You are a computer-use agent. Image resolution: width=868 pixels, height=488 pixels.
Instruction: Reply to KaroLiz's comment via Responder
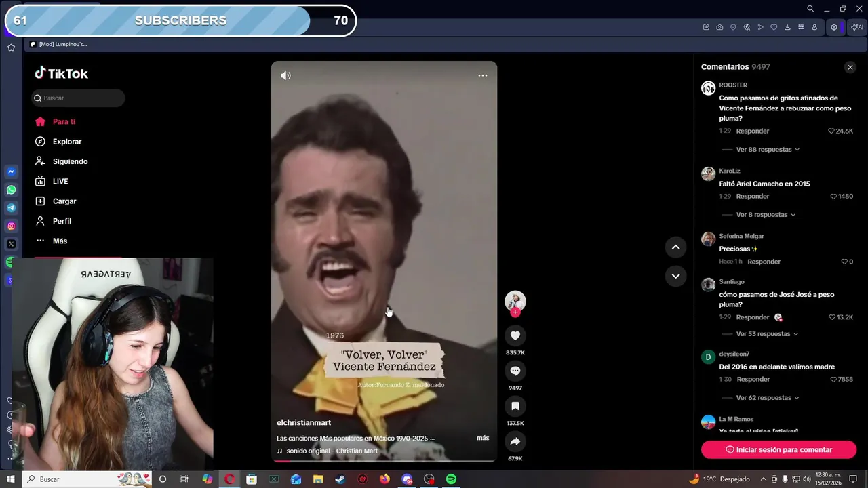click(x=753, y=196)
